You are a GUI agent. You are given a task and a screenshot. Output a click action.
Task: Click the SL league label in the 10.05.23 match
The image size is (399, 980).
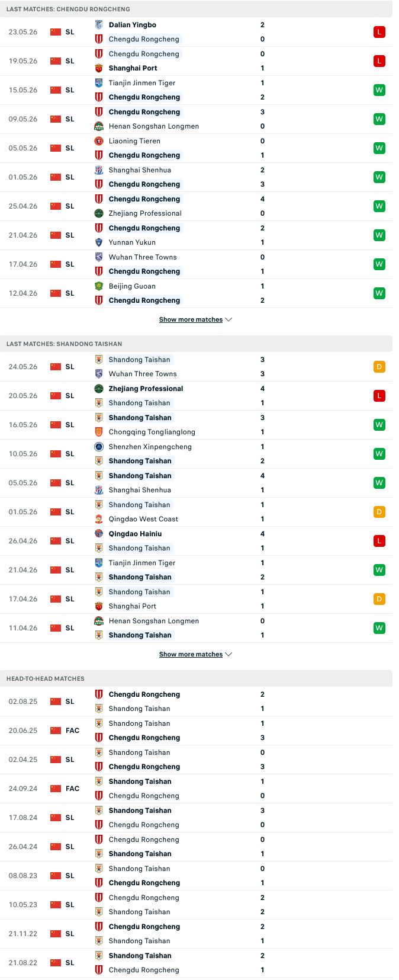click(x=70, y=905)
